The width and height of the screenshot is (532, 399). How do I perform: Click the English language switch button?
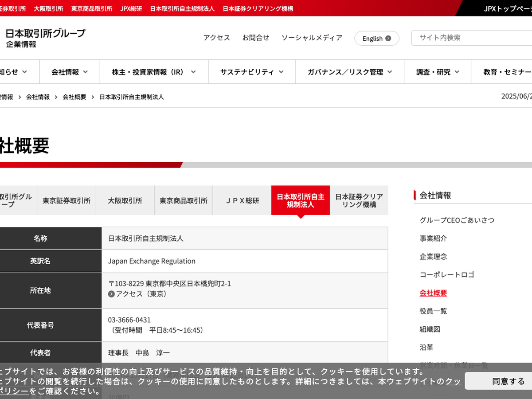(x=376, y=39)
